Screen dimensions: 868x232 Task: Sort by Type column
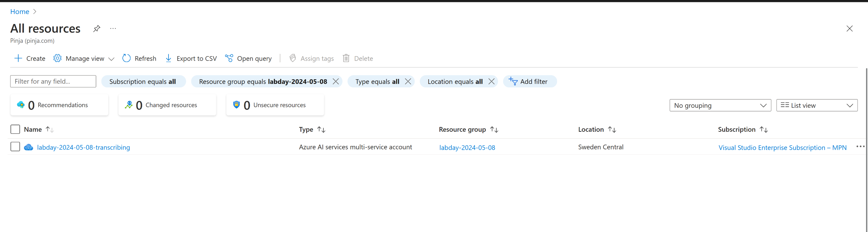point(312,129)
